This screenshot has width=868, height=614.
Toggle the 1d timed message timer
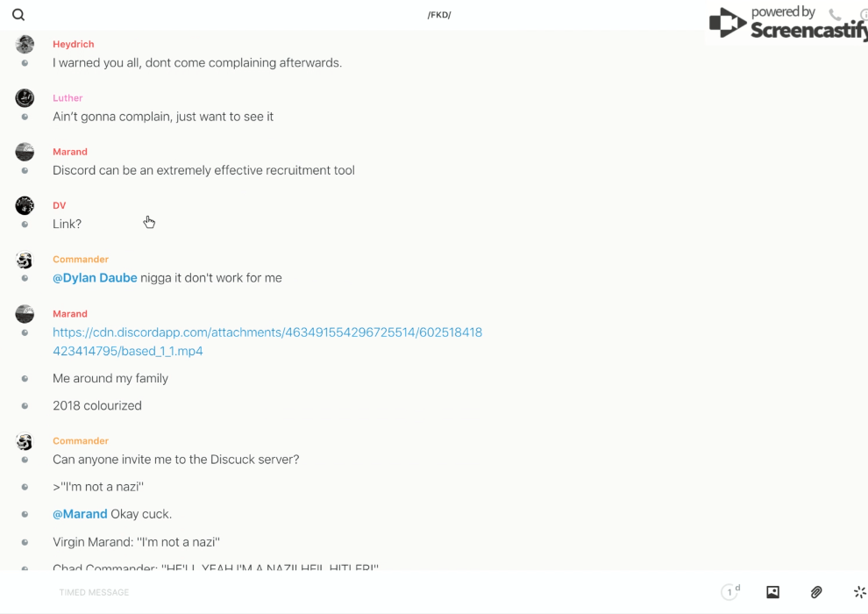pos(730,592)
